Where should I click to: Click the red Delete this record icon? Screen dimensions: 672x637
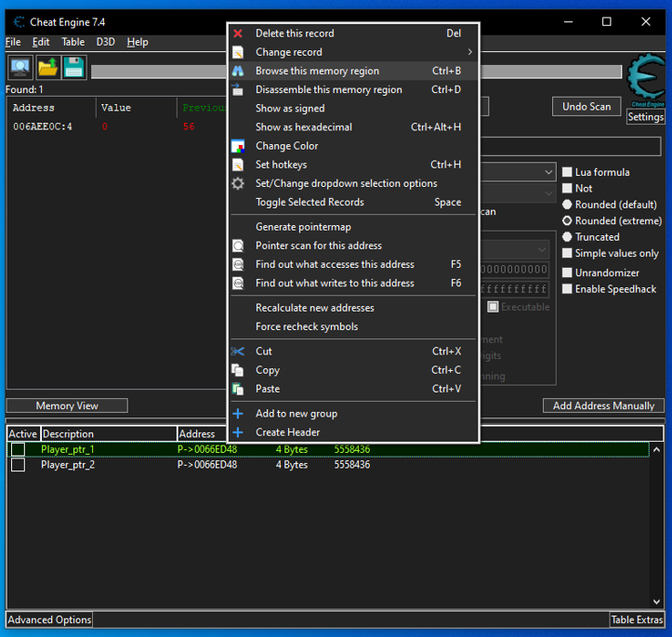(x=238, y=33)
